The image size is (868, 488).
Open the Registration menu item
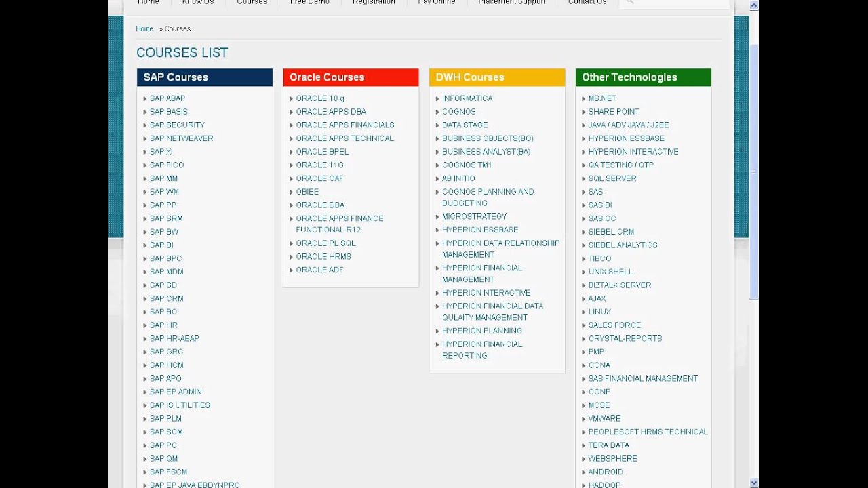[x=374, y=3]
